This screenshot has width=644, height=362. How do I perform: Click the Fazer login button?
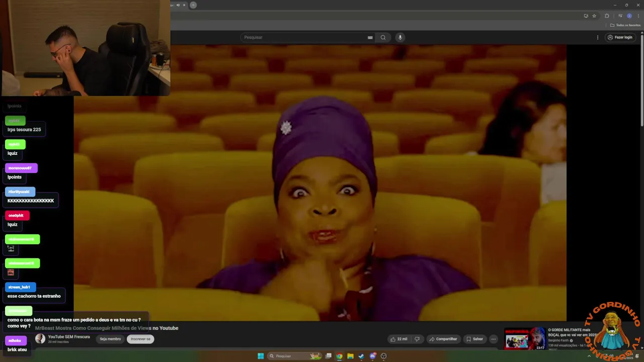click(619, 37)
